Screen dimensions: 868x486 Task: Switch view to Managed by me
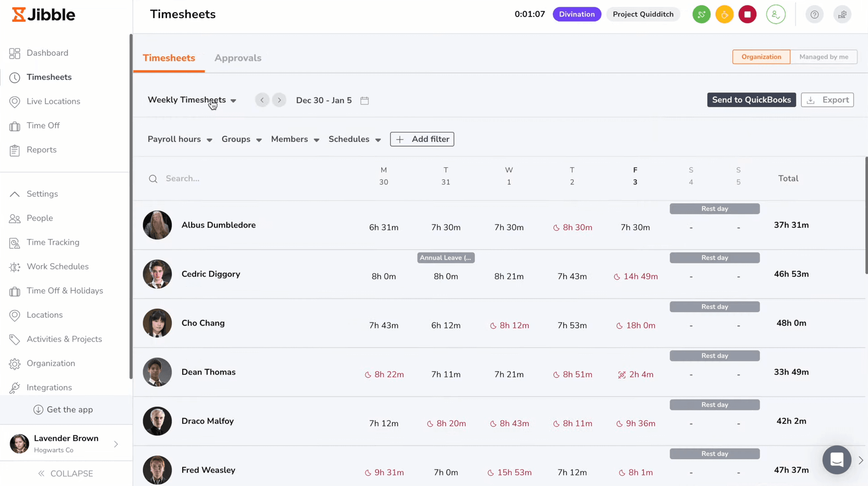(824, 57)
